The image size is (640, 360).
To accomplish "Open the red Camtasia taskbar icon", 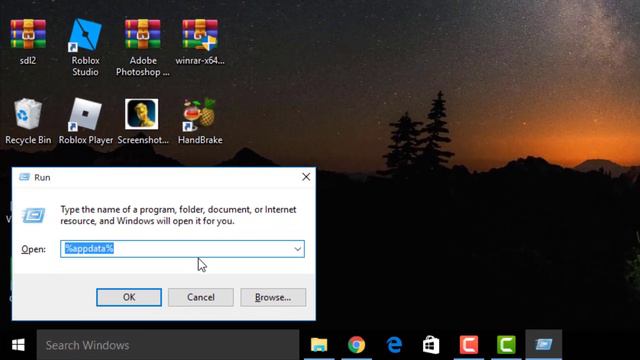I will click(469, 345).
